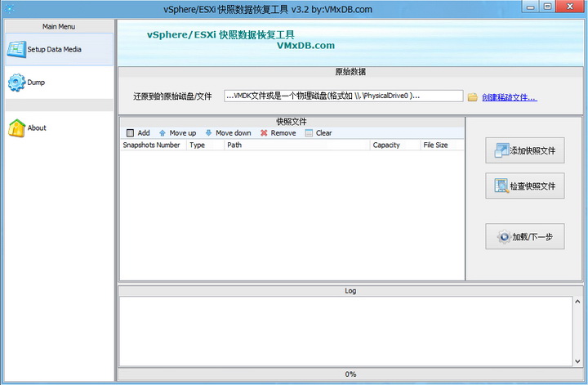Click the Log scrollbar up arrow

[x=577, y=302]
